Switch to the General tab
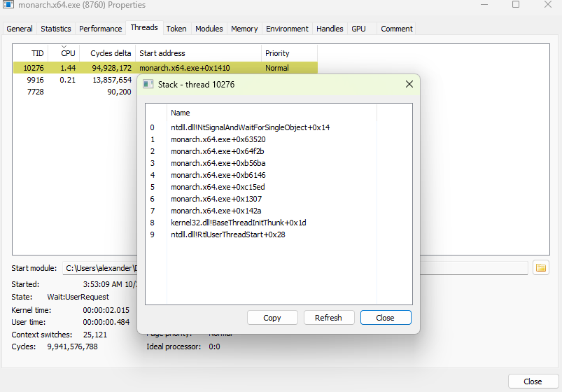The image size is (562, 392). [x=20, y=29]
